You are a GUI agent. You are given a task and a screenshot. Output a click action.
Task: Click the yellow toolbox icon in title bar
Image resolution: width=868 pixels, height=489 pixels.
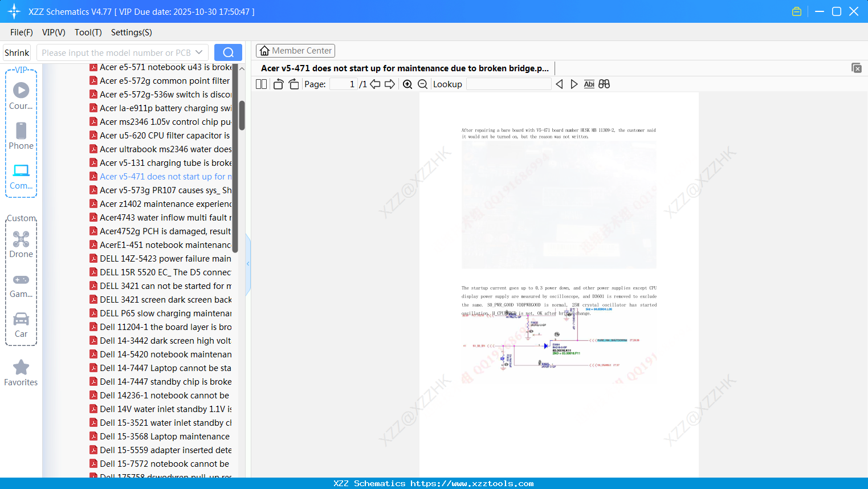pyautogui.click(x=797, y=11)
